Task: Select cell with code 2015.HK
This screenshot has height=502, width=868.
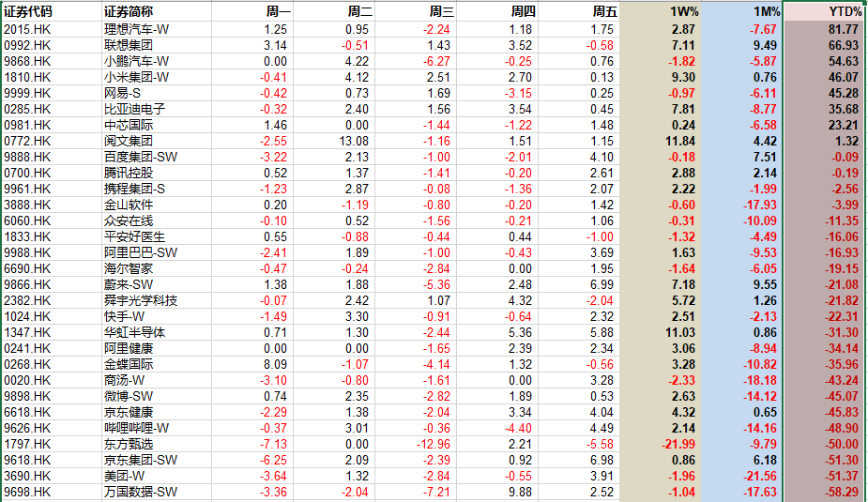Action: pyautogui.click(x=51, y=29)
